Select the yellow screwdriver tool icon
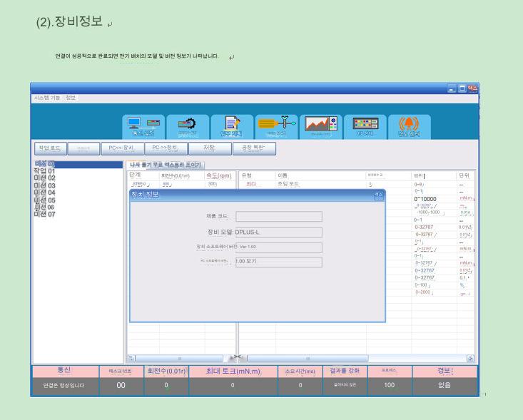 click(x=276, y=126)
